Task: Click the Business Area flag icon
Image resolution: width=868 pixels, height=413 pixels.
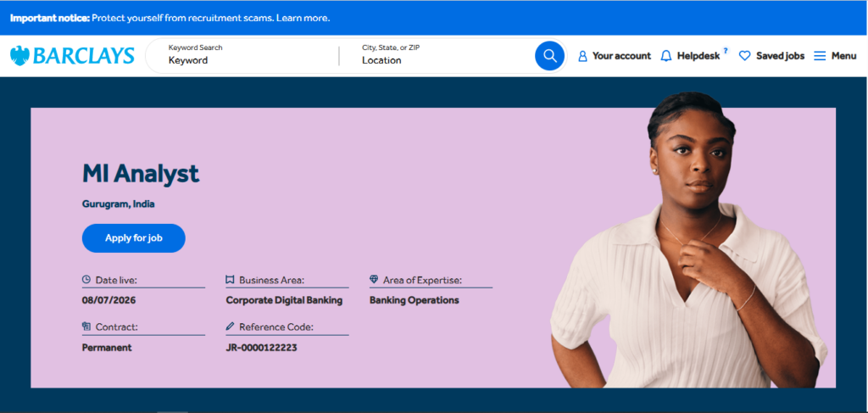Action: [231, 280]
